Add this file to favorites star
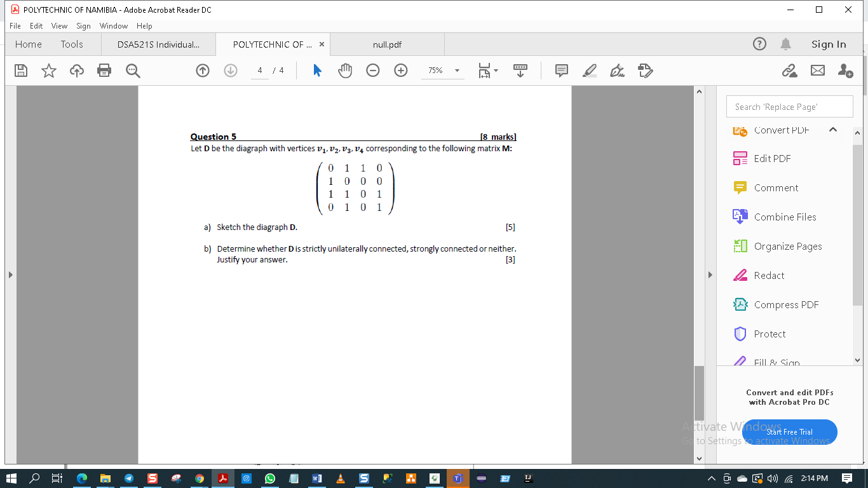 48,71
